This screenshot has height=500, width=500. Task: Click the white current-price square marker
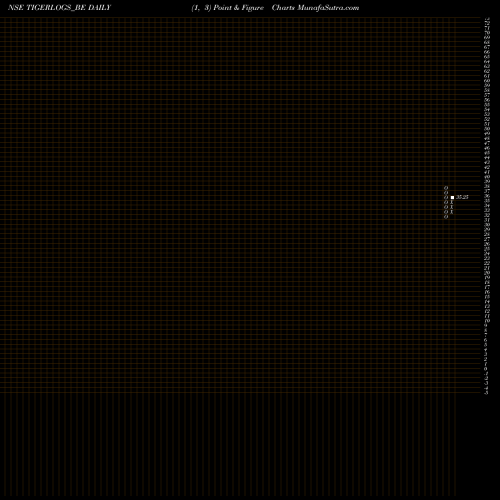click(x=452, y=198)
